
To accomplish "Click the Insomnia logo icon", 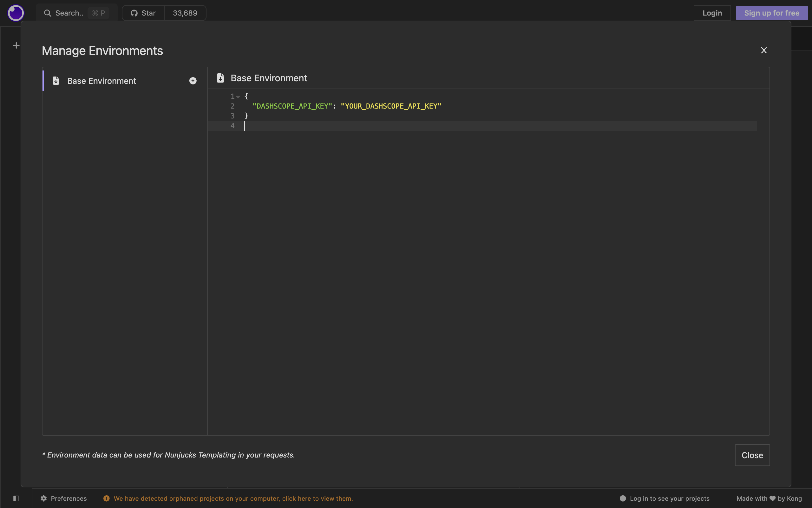I will [x=16, y=13].
